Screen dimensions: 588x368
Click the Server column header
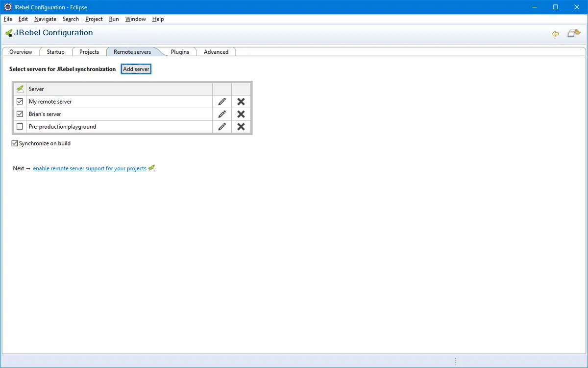[x=120, y=89]
